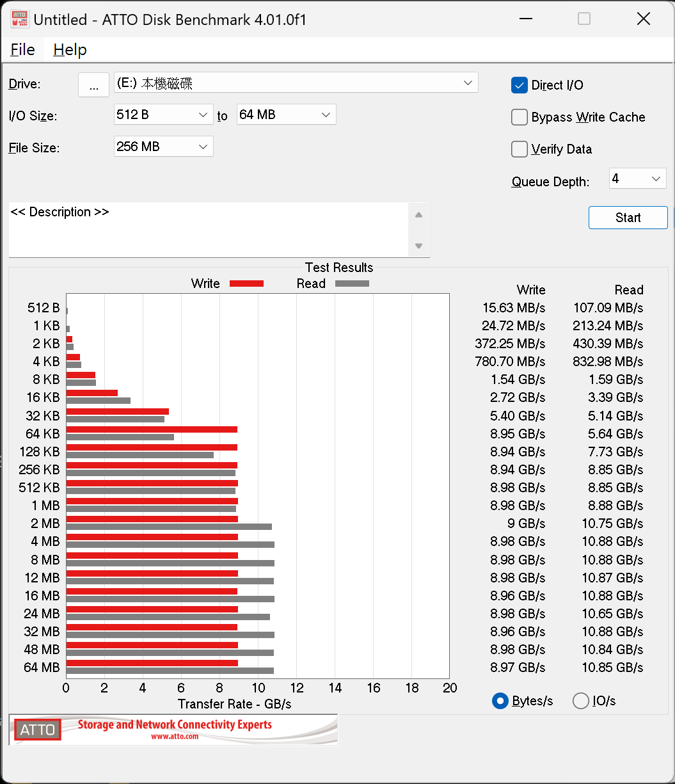Enable Bypass Write Cache
Image resolution: width=675 pixels, height=784 pixels.
519,117
